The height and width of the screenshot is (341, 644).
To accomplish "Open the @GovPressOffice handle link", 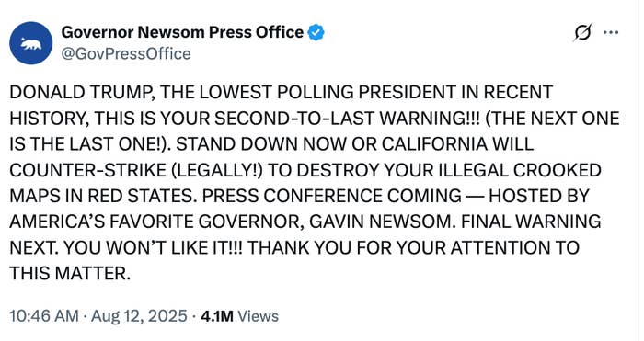I will (126, 53).
